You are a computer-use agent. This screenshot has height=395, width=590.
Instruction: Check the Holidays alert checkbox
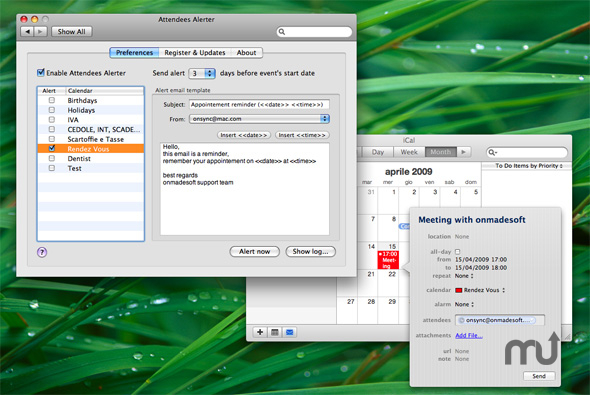[52, 110]
